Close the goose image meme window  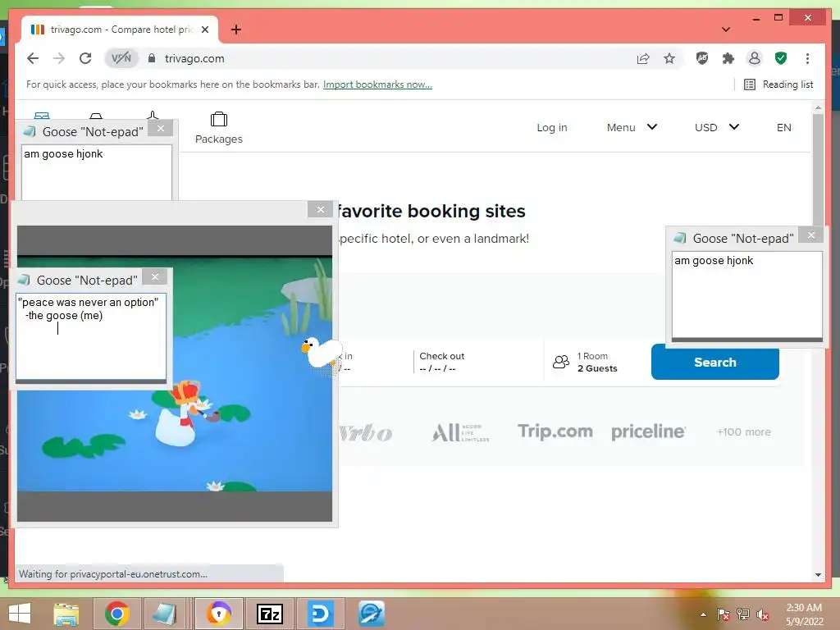coord(321,209)
